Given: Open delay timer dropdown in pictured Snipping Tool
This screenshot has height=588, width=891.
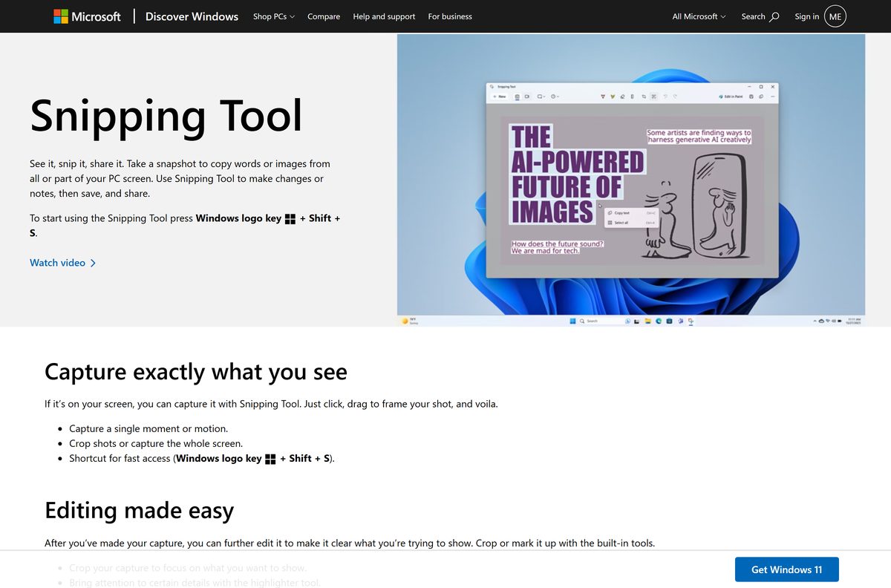Looking at the screenshot, I should click(x=555, y=97).
